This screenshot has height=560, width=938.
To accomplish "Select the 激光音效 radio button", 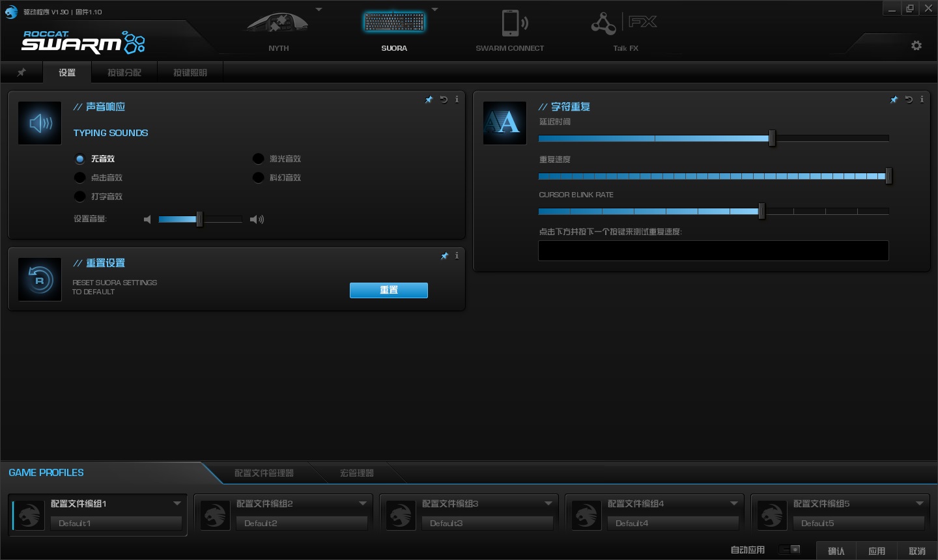I will [x=259, y=159].
